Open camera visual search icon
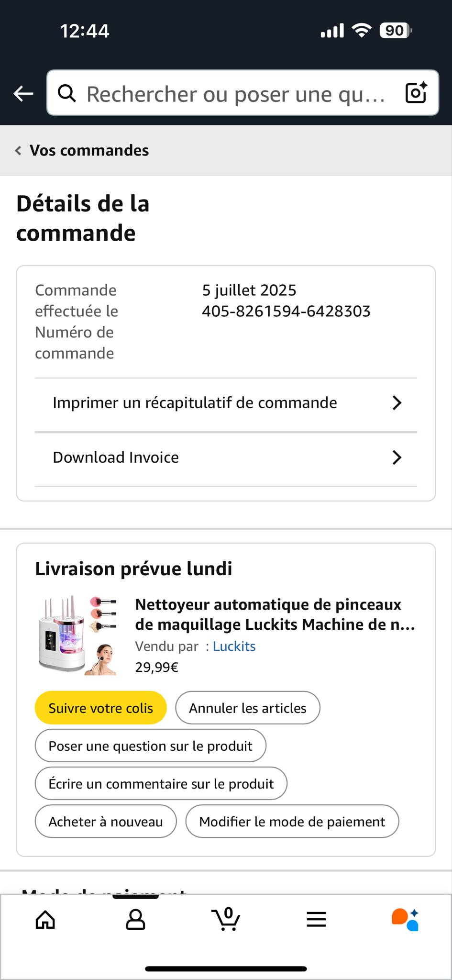Image resolution: width=452 pixels, height=980 pixels. pos(415,93)
